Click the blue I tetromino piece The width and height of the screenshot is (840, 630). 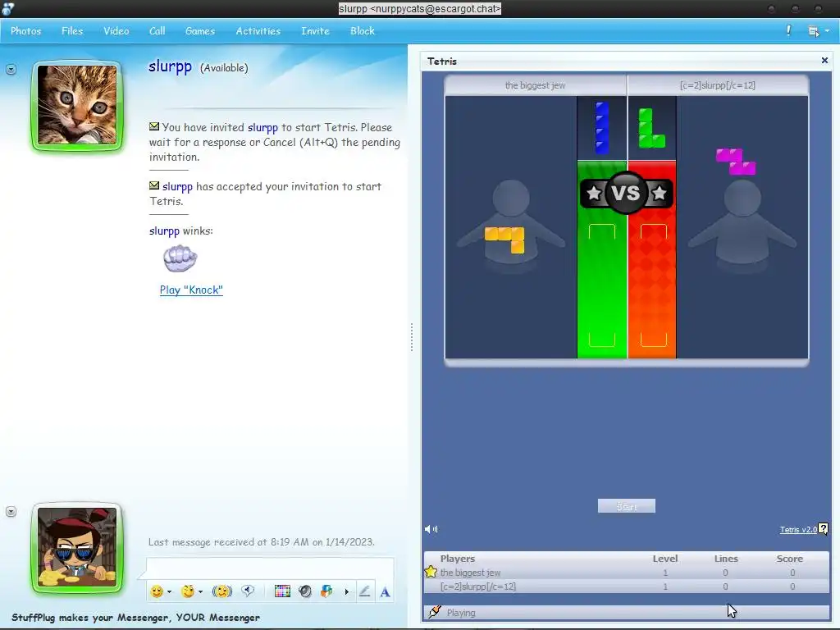(x=601, y=128)
